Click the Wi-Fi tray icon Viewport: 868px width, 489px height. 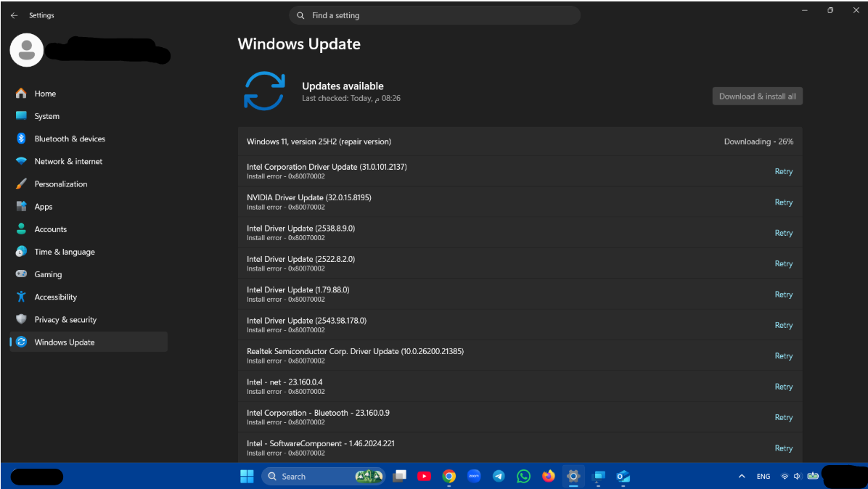(785, 476)
